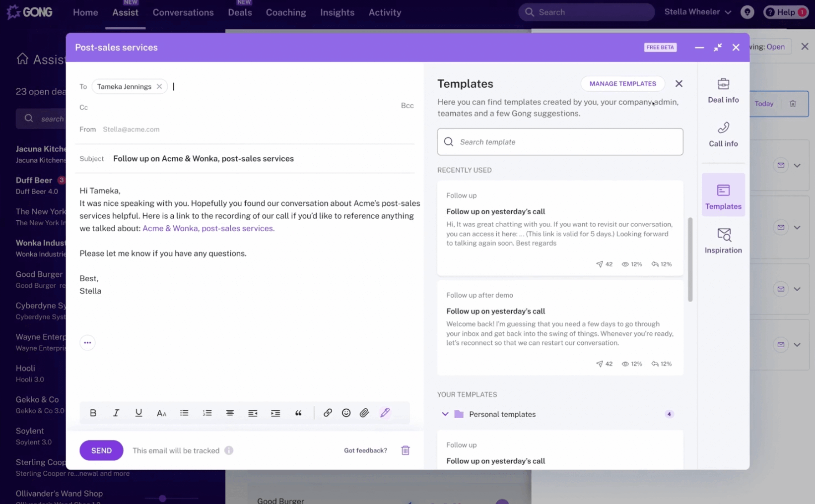The width and height of the screenshot is (815, 504).
Task: Click the Templates list scrollbar
Action: click(690, 259)
